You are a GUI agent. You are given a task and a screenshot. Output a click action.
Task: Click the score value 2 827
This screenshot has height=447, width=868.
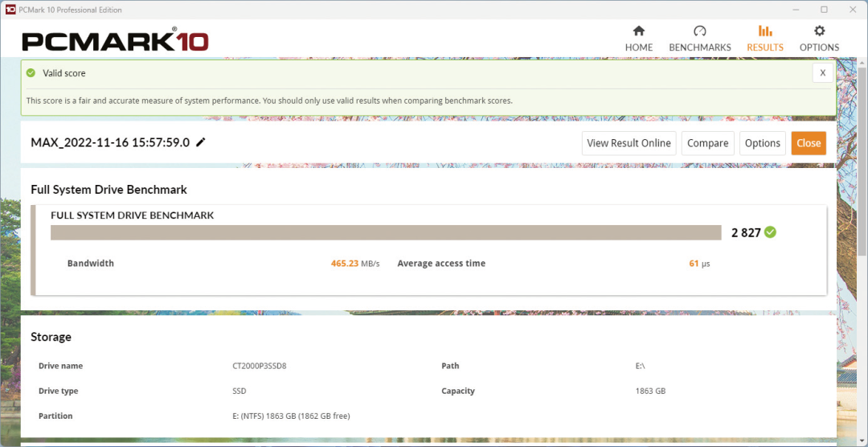point(746,232)
